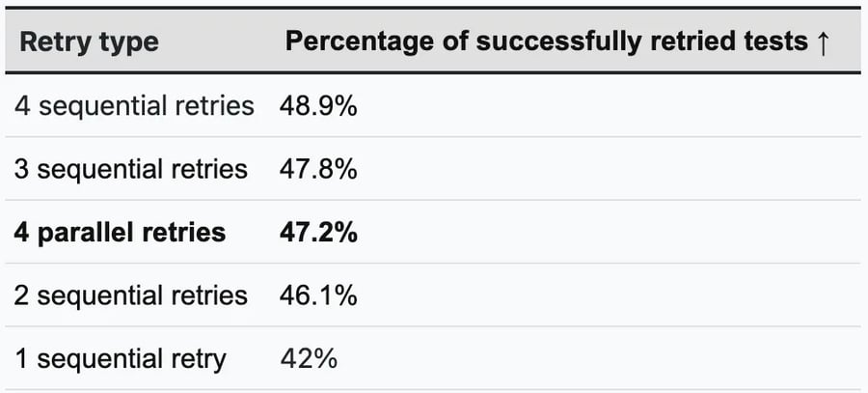Viewport: 868px width, 393px height.
Task: Select the 3 sequential retries row label
Action: coord(130,169)
